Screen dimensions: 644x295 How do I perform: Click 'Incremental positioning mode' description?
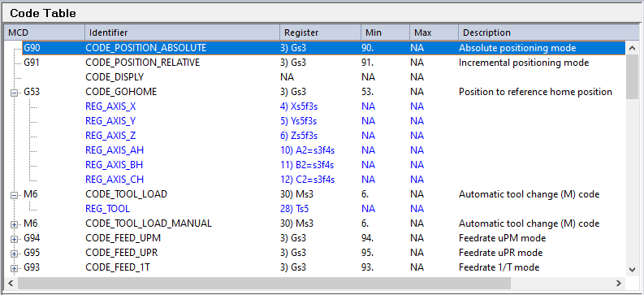524,63
